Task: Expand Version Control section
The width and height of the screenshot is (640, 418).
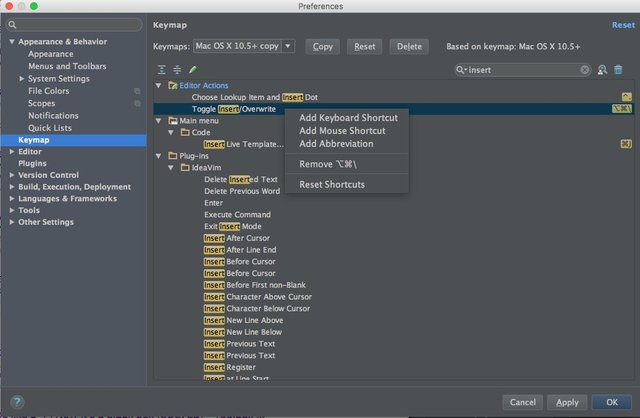Action: (x=12, y=175)
